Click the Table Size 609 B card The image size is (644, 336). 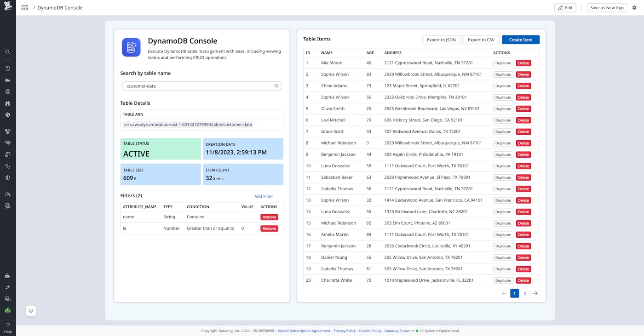pos(161,174)
